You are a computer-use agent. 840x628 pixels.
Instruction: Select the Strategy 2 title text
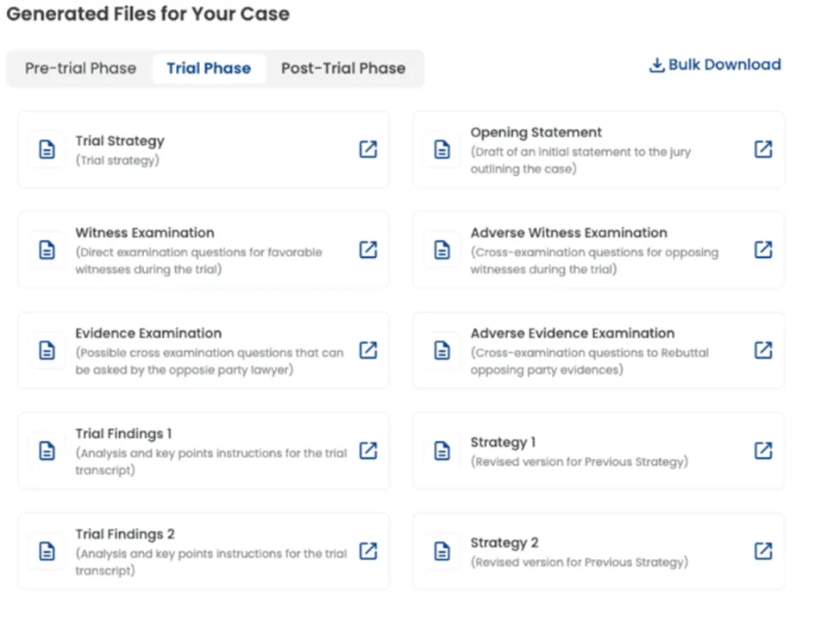click(x=505, y=543)
